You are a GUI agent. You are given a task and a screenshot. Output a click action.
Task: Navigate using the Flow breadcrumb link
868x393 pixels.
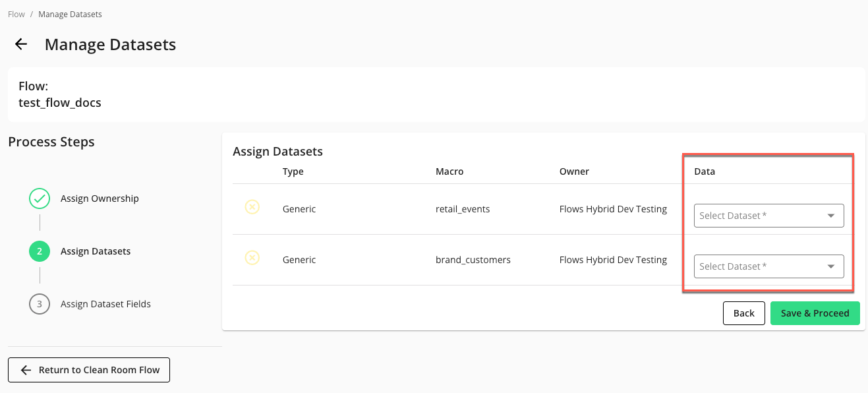click(15, 14)
